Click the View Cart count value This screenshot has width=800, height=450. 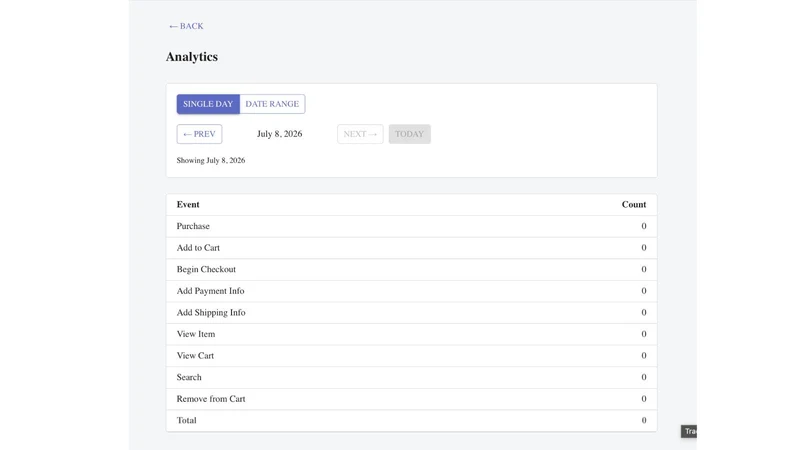tap(644, 356)
